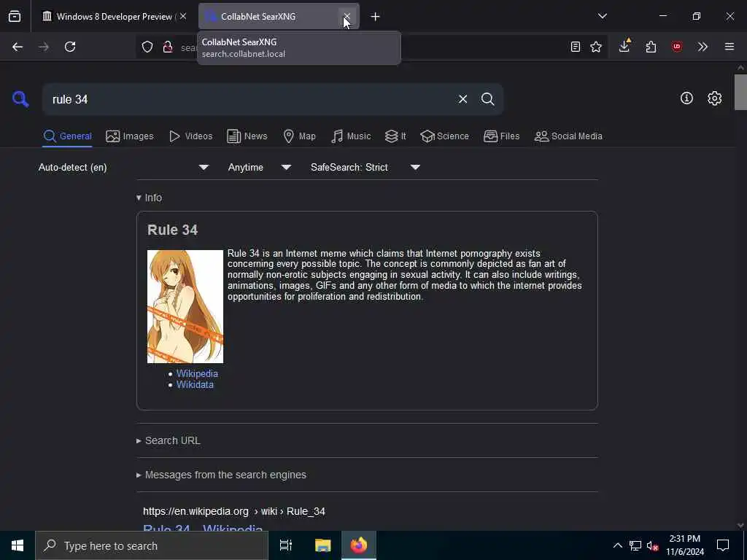
Task: Open uBlock Origin extension icon
Action: point(677,47)
